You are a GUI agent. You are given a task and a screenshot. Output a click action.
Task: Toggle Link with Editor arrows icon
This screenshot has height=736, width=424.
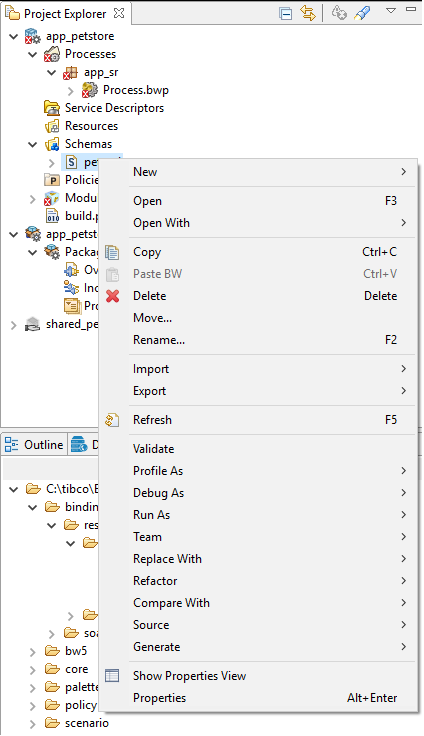pos(308,13)
